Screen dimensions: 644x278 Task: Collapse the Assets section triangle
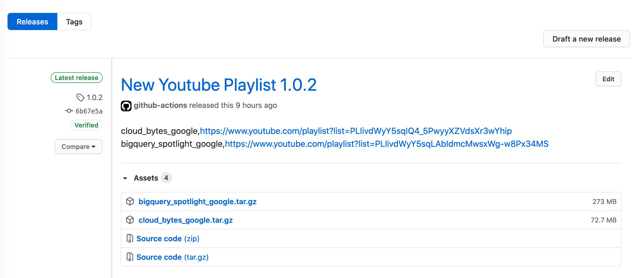125,178
